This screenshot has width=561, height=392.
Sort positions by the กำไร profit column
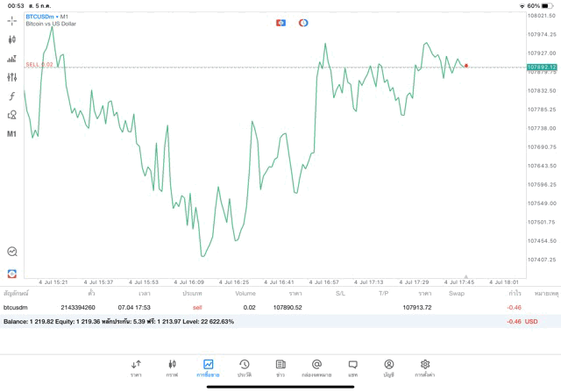[x=515, y=293]
